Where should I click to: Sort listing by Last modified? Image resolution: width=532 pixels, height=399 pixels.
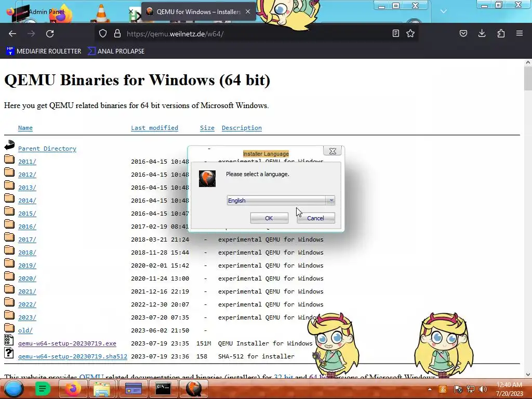pyautogui.click(x=154, y=128)
